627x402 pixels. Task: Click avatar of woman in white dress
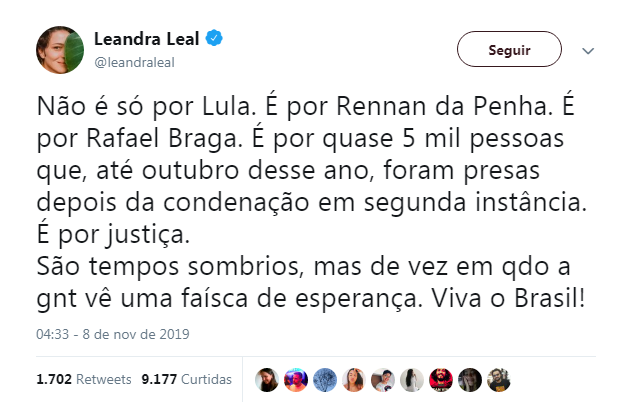(x=411, y=380)
